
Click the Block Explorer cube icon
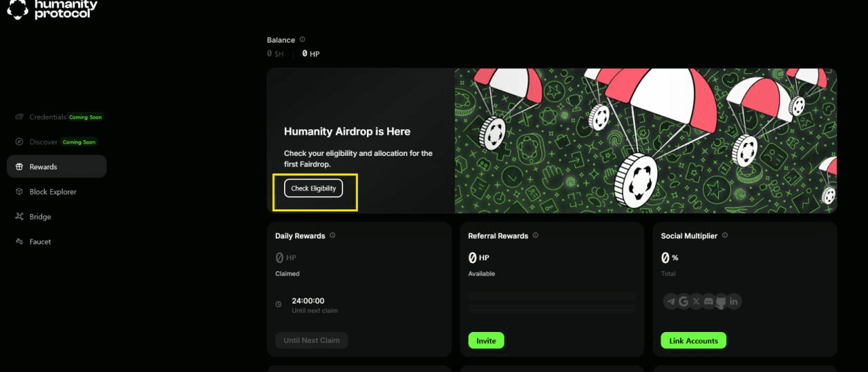pos(19,192)
